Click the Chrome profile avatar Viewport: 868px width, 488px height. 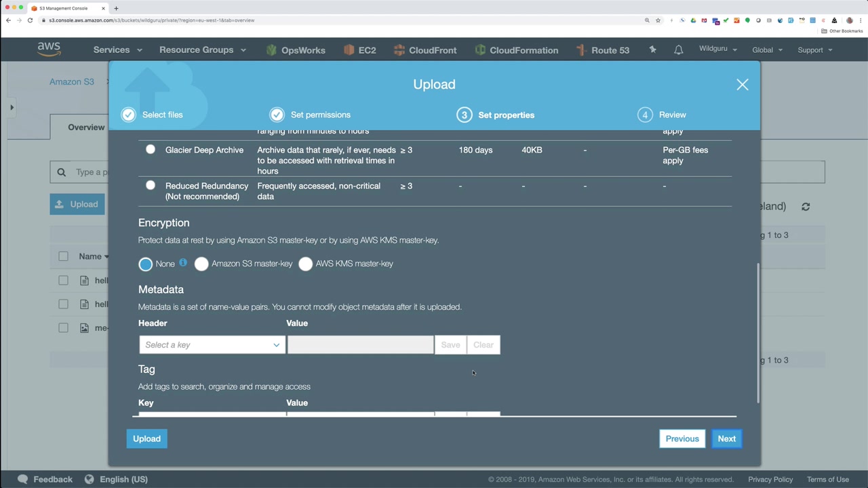(850, 20)
